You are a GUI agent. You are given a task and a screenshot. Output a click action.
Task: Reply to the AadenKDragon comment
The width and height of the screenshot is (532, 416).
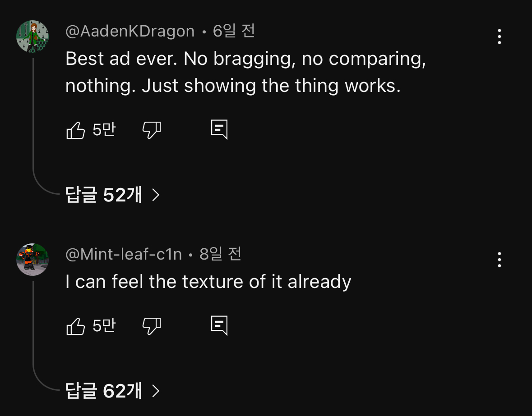click(x=219, y=130)
